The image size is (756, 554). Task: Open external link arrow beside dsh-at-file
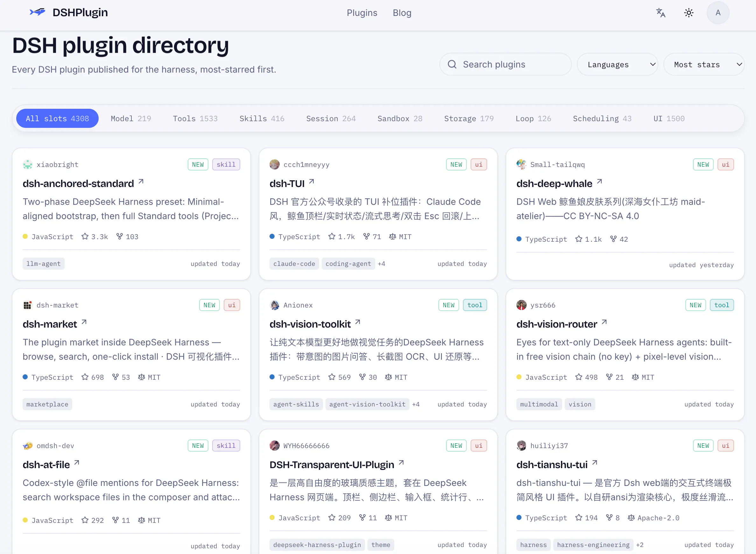point(76,463)
